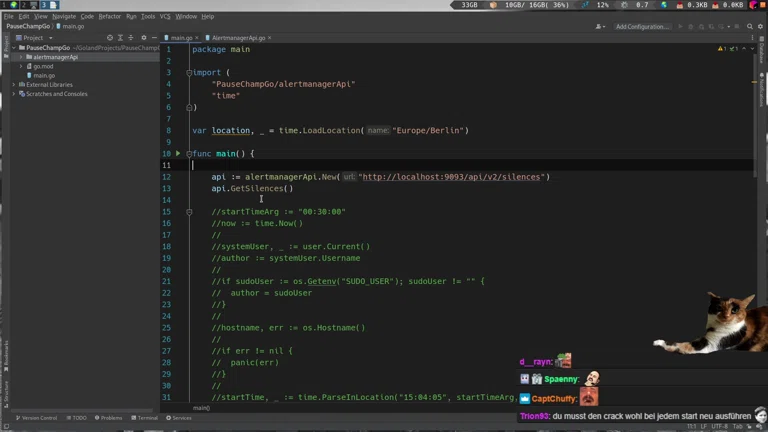Hide the Project tool window with minus icon
Screen dimensions: 768x432
click(x=154, y=38)
